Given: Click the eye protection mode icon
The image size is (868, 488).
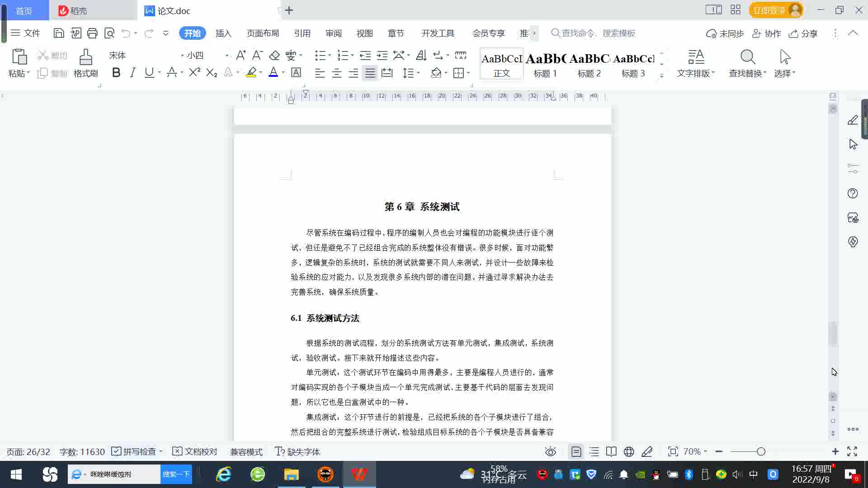Looking at the screenshot, I should [x=551, y=451].
